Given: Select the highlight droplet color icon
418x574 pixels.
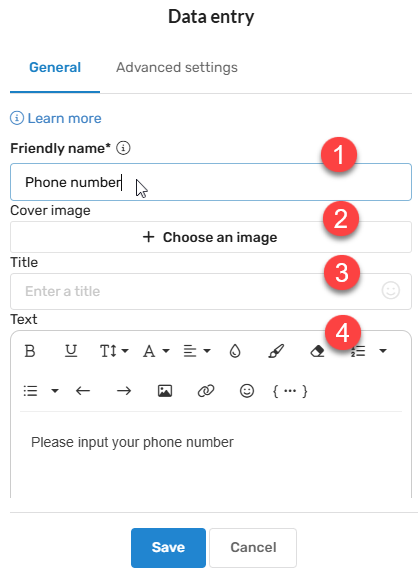Looking at the screenshot, I should point(235,351).
